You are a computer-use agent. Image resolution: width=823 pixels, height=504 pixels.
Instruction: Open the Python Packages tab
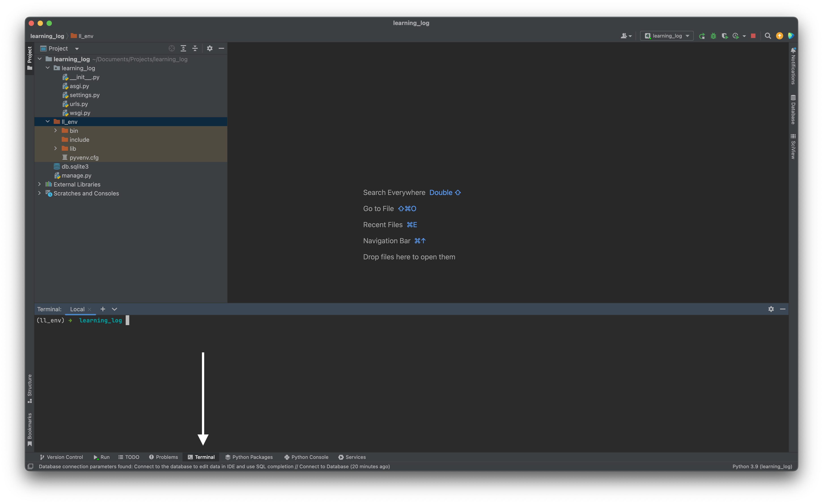pos(249,457)
